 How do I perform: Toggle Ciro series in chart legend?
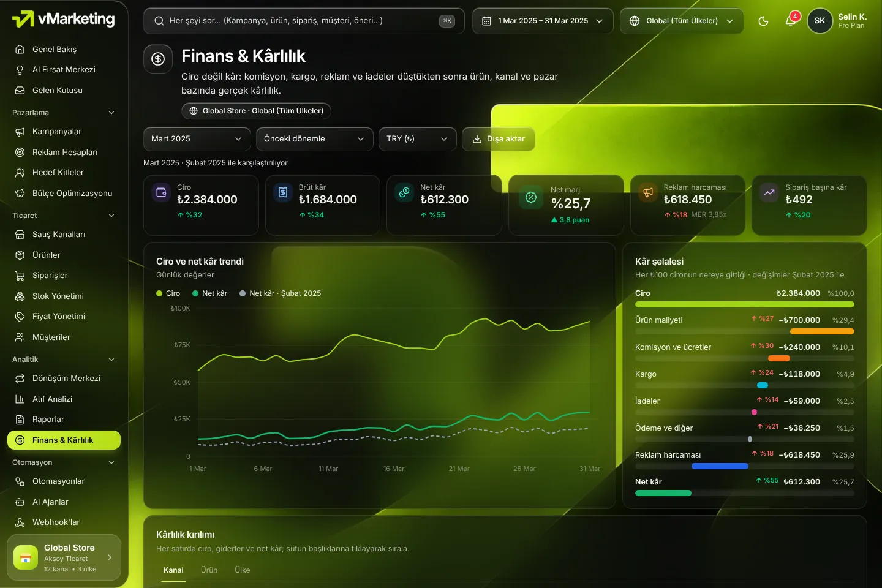(168, 293)
